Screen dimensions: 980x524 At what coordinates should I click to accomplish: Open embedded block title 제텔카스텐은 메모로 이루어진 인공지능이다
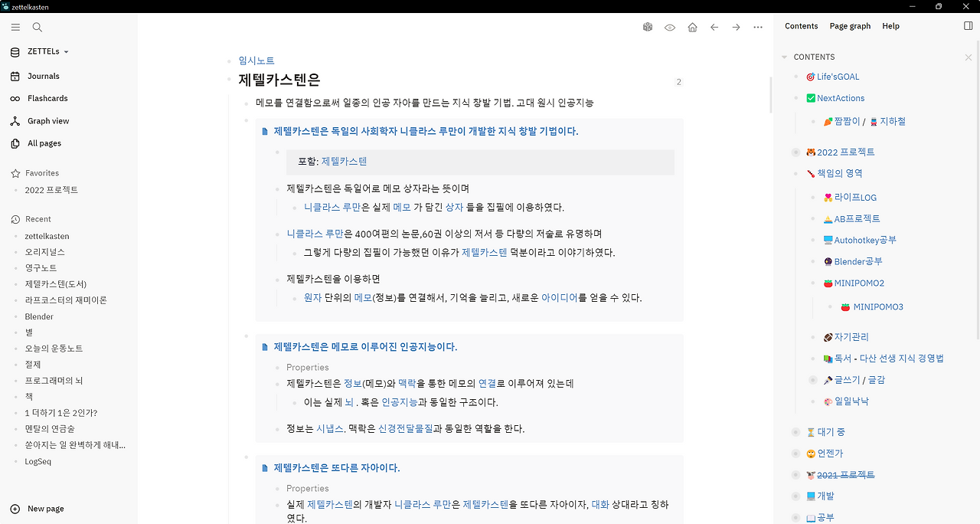click(365, 347)
